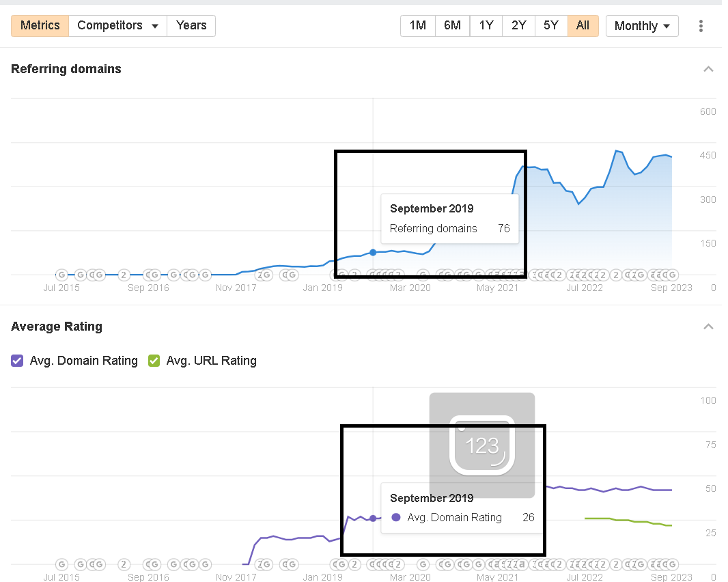The height and width of the screenshot is (582, 728).
Task: Switch to the Years tab
Action: pos(191,26)
